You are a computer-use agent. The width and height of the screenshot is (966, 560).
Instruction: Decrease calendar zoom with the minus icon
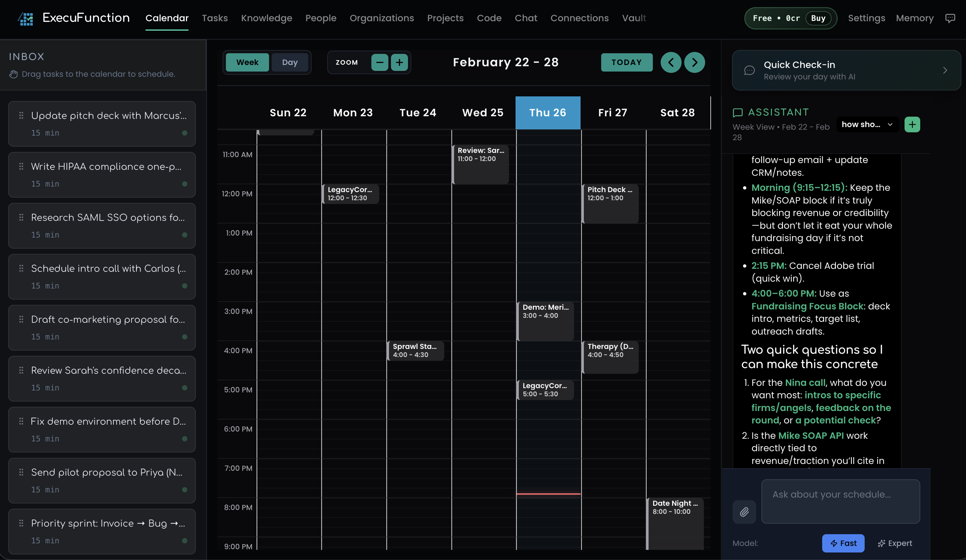click(x=380, y=62)
